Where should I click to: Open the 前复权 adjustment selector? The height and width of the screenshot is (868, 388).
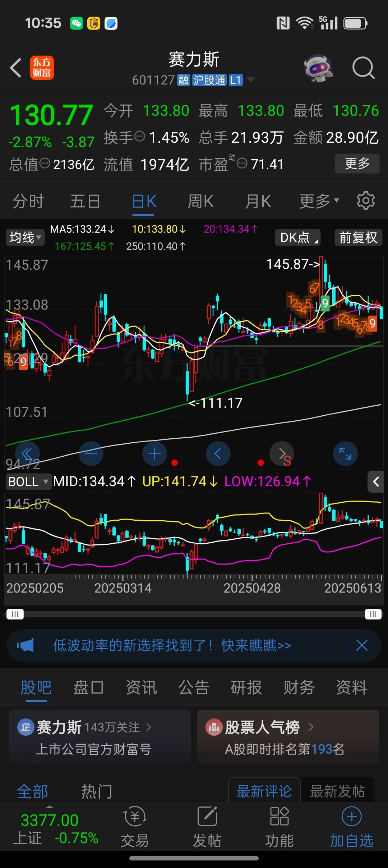point(358,237)
